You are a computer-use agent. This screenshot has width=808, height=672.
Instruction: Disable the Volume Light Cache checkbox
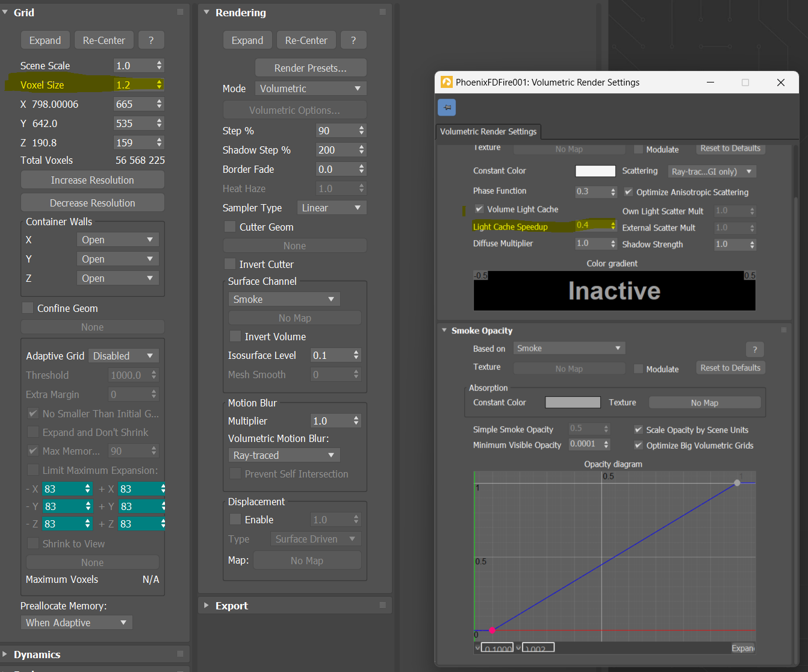click(x=479, y=209)
